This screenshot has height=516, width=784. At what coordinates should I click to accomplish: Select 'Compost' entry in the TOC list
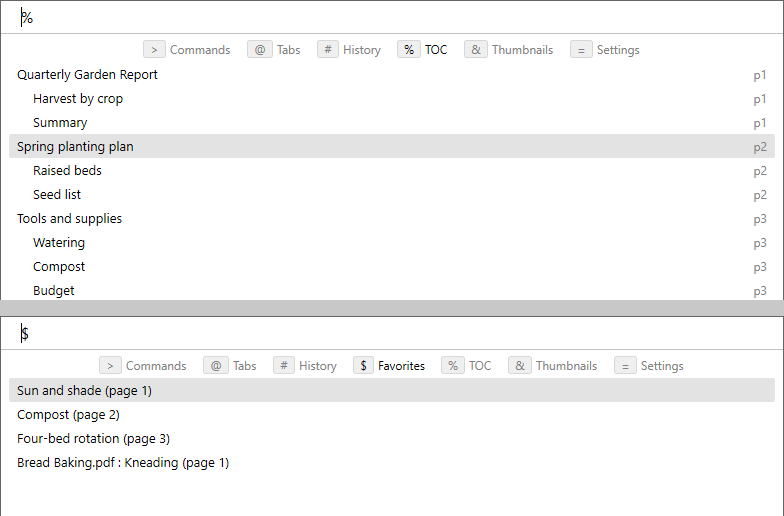(392, 266)
